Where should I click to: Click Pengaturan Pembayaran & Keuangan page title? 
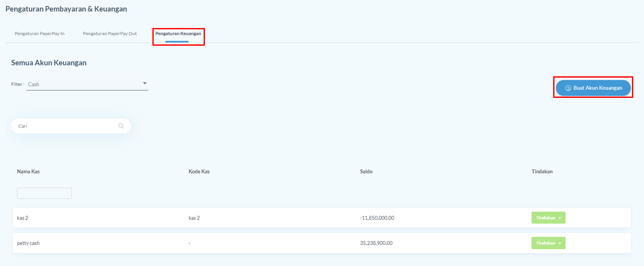[x=66, y=9]
